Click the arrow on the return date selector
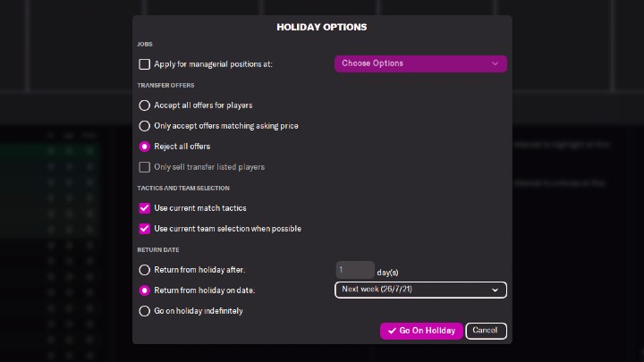Viewport: 644px width, 362px height. point(496,290)
